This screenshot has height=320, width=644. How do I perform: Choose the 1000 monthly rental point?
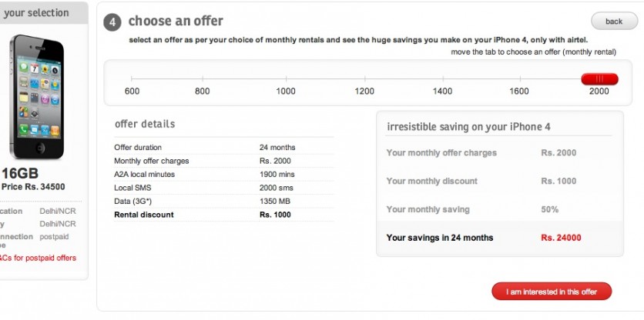pyautogui.click(x=286, y=78)
